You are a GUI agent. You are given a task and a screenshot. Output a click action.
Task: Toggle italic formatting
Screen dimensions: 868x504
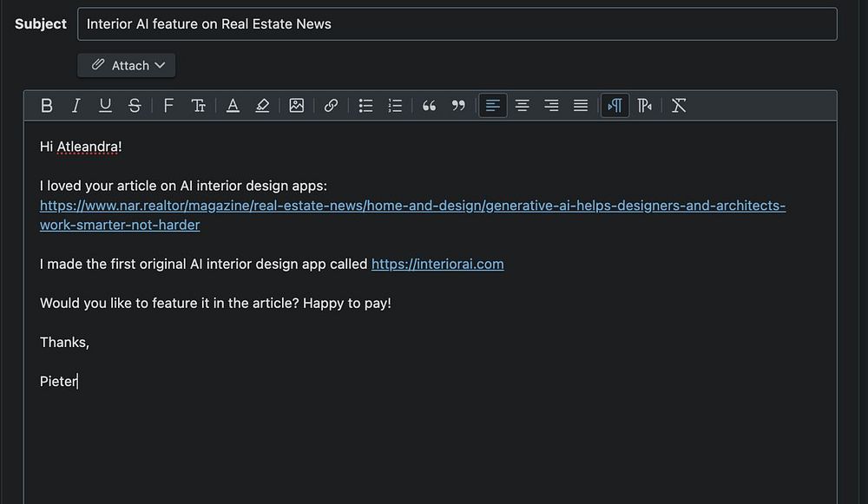click(76, 106)
